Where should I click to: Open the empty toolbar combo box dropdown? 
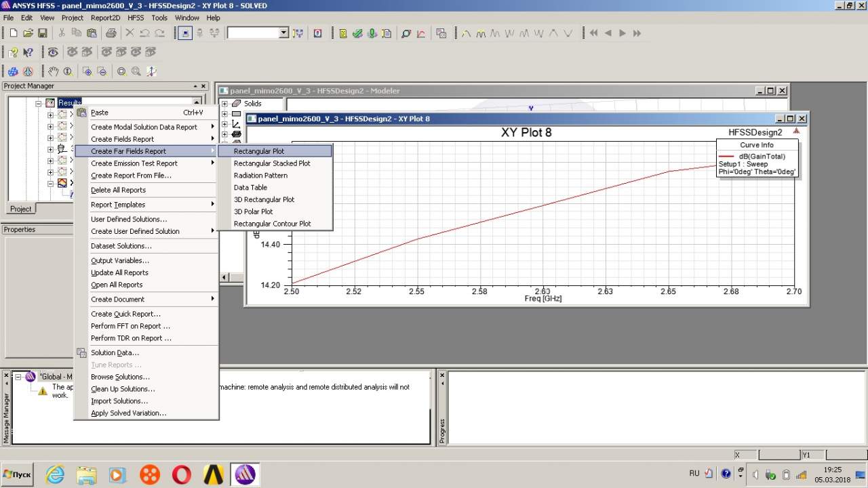click(x=284, y=33)
